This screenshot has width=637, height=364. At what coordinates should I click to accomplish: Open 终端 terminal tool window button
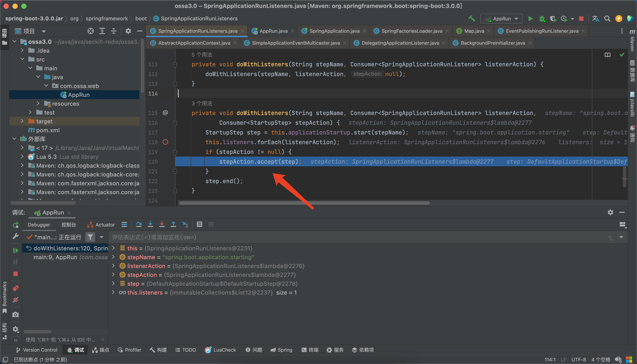point(310,350)
